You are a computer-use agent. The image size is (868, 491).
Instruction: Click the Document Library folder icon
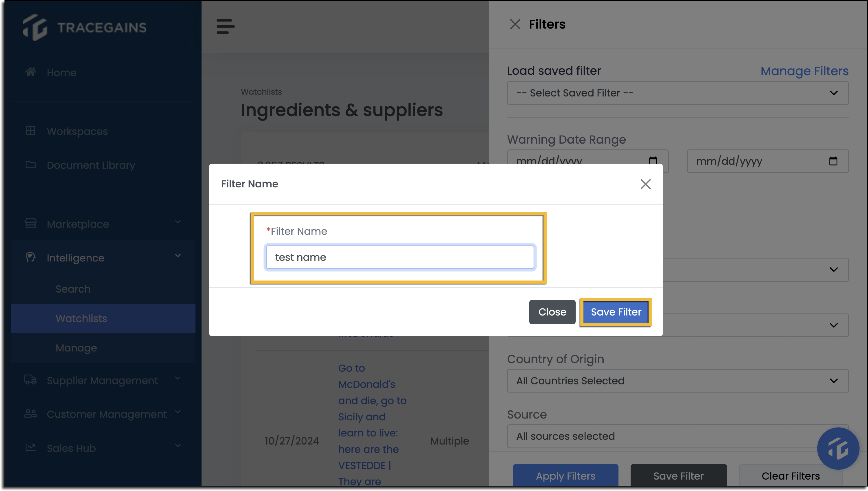(x=31, y=164)
